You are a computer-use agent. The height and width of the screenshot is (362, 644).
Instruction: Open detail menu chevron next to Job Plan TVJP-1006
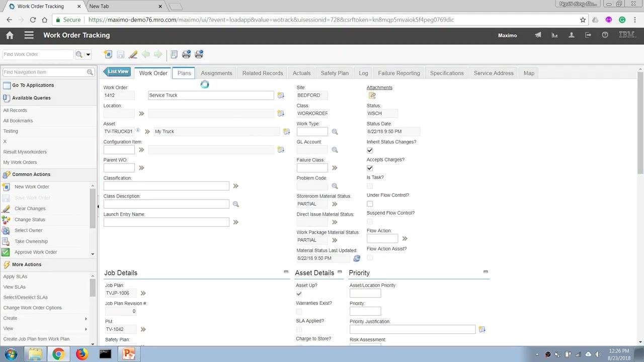pos(143,293)
